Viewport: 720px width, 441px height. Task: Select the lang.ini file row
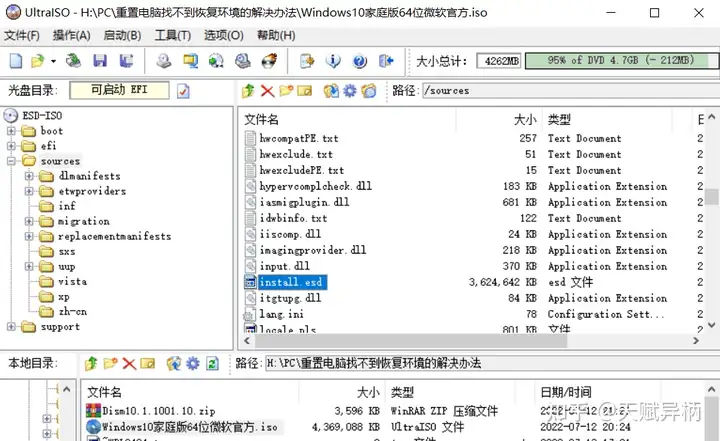(281, 314)
